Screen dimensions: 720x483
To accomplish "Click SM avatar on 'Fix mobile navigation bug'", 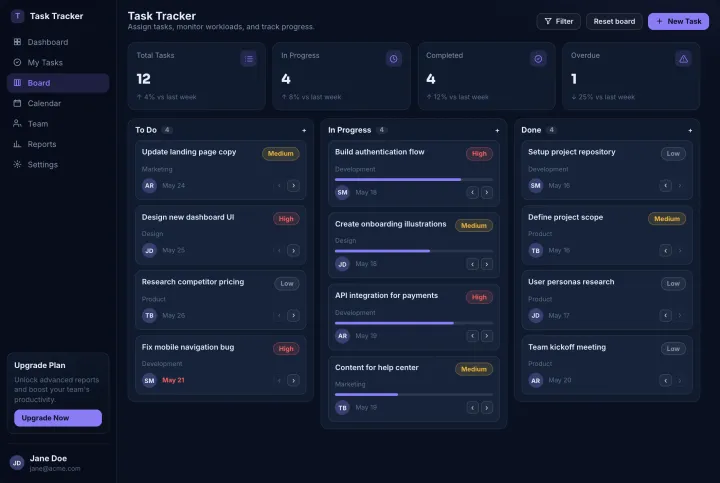I will (x=149, y=381).
